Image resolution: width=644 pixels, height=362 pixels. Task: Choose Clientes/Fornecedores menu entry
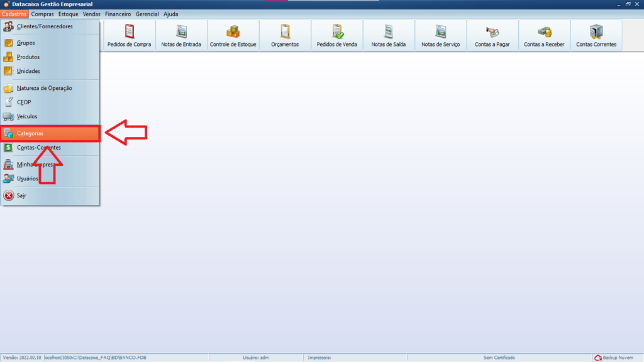click(x=44, y=26)
